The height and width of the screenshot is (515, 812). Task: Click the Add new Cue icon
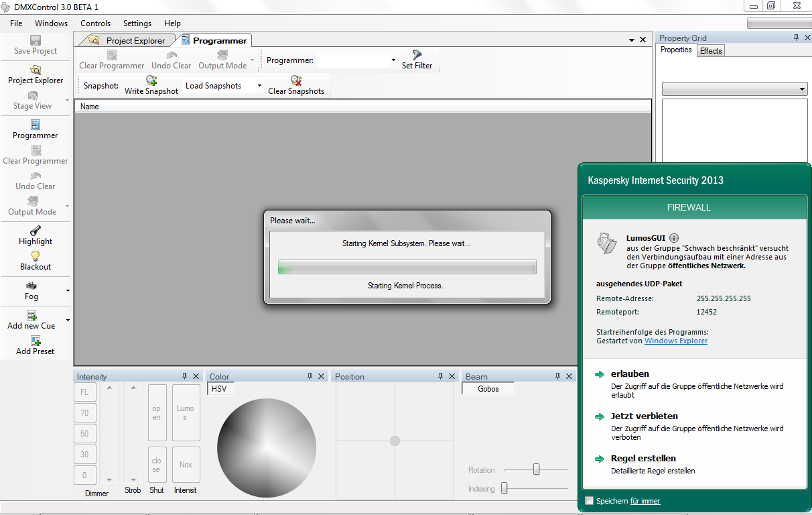31,315
